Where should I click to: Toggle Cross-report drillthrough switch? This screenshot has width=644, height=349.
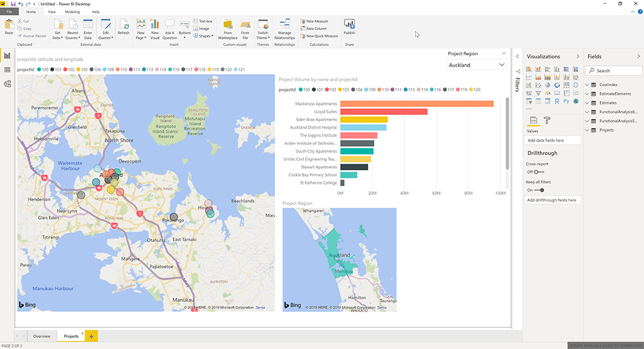tap(539, 172)
